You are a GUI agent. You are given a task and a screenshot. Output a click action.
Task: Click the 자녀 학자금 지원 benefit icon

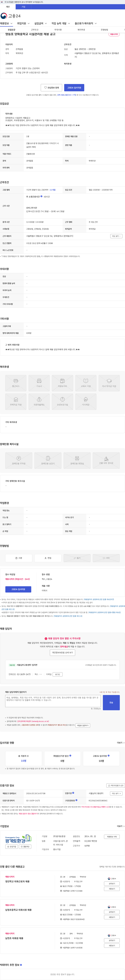pos(109,383)
